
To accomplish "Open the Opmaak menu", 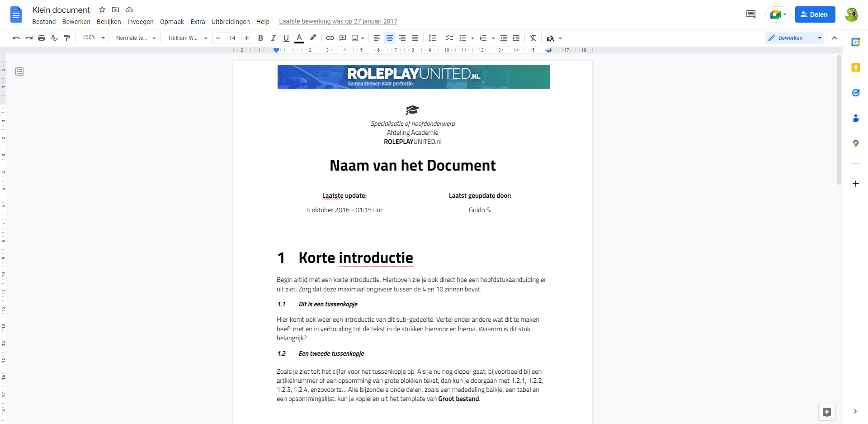I will pyautogui.click(x=172, y=22).
